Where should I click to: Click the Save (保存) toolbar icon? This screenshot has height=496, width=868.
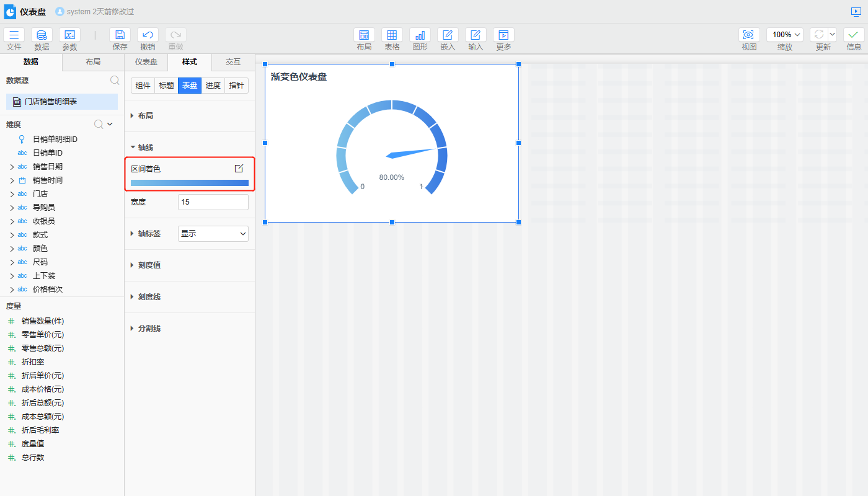[120, 35]
